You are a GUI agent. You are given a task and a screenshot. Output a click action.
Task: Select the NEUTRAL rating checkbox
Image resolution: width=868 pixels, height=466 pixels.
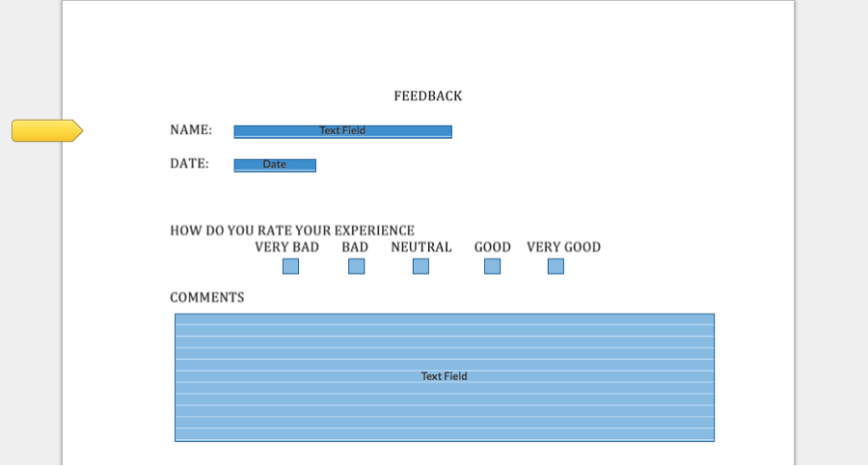[420, 266]
